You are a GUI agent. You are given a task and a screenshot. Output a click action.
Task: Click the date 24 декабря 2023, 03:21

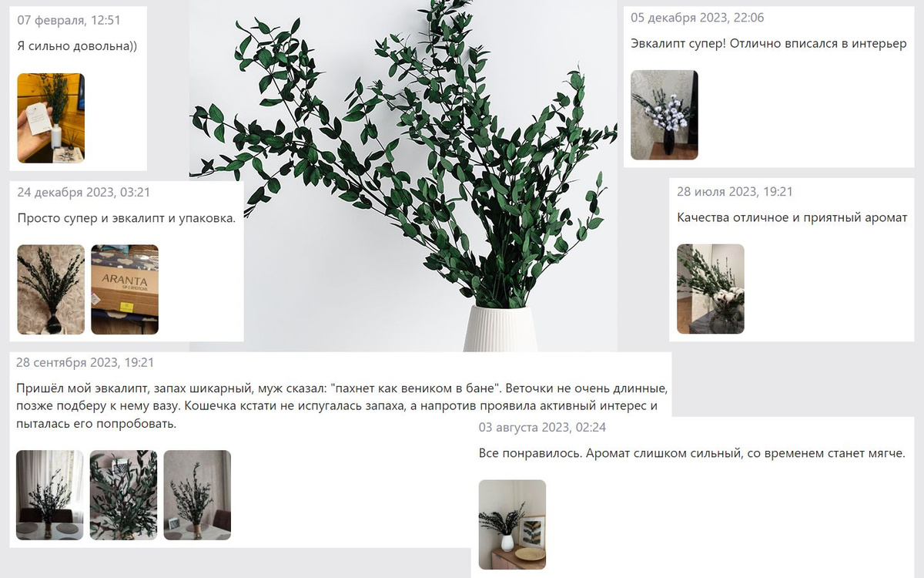pos(84,192)
